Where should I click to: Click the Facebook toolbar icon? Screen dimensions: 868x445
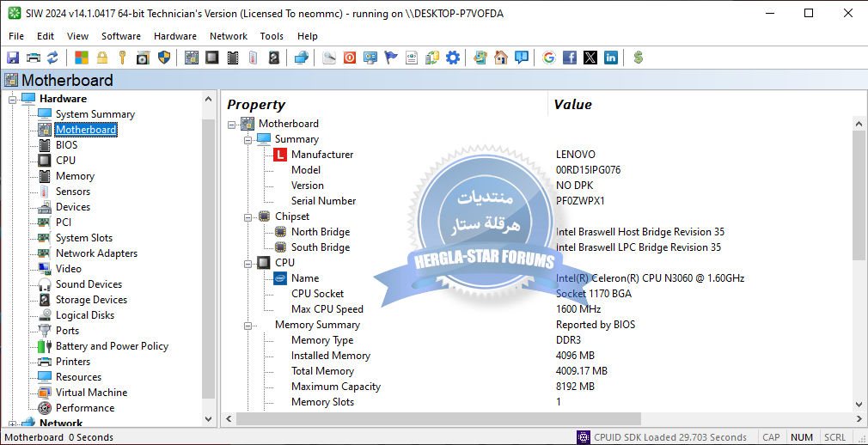(x=569, y=58)
